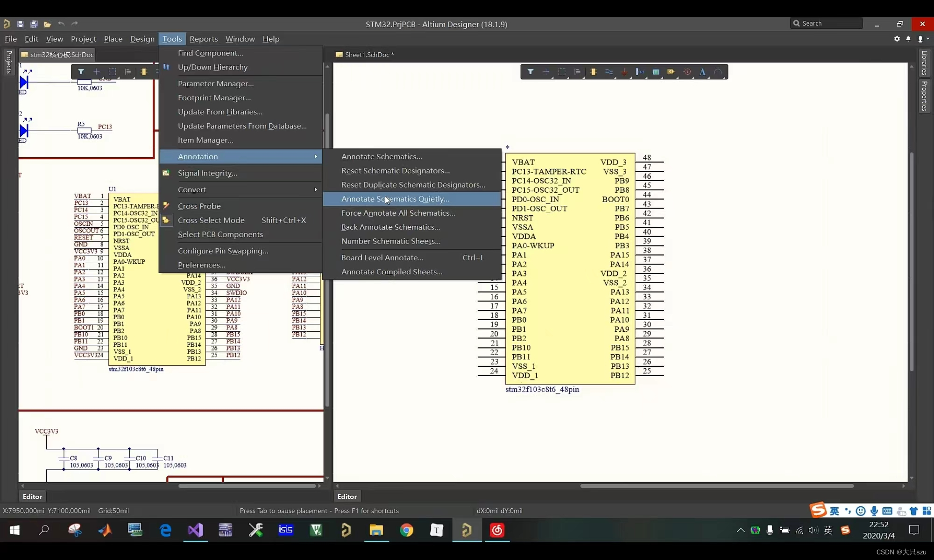Expand the Annotation submenu arrow

click(316, 156)
